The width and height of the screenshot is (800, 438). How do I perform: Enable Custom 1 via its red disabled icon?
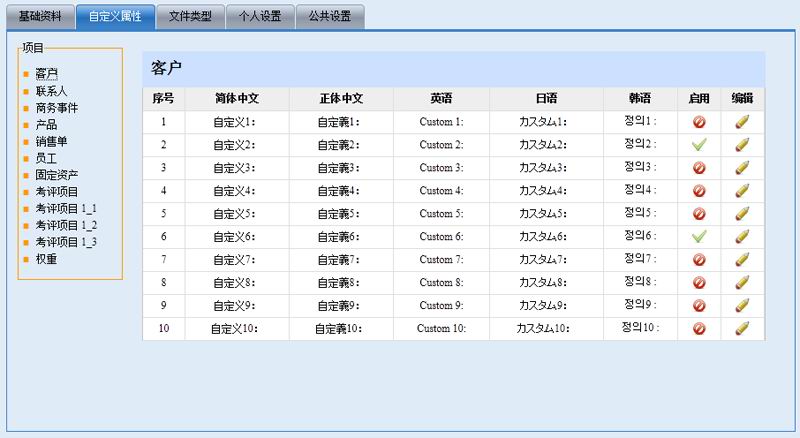click(x=699, y=122)
